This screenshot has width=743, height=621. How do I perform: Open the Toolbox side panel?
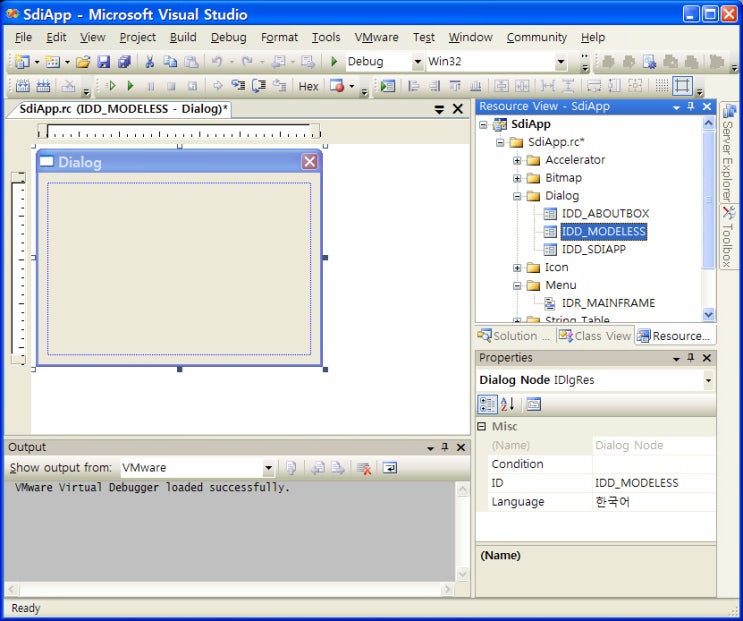[x=727, y=237]
